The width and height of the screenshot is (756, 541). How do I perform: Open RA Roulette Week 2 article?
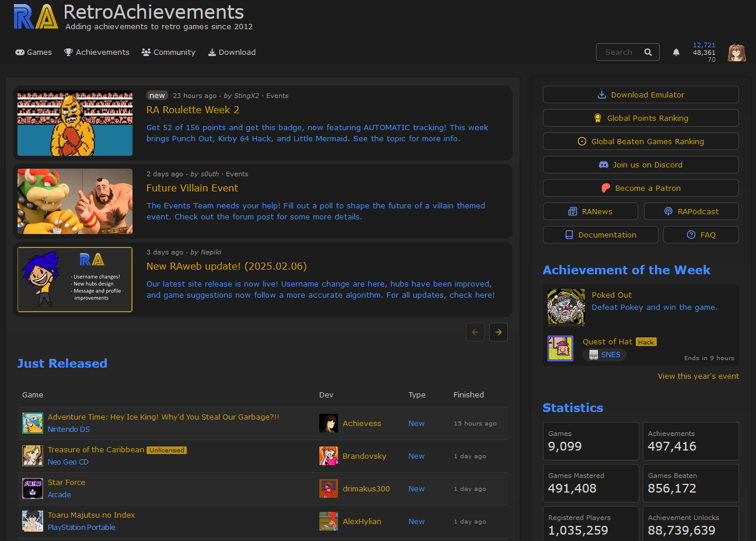point(193,110)
